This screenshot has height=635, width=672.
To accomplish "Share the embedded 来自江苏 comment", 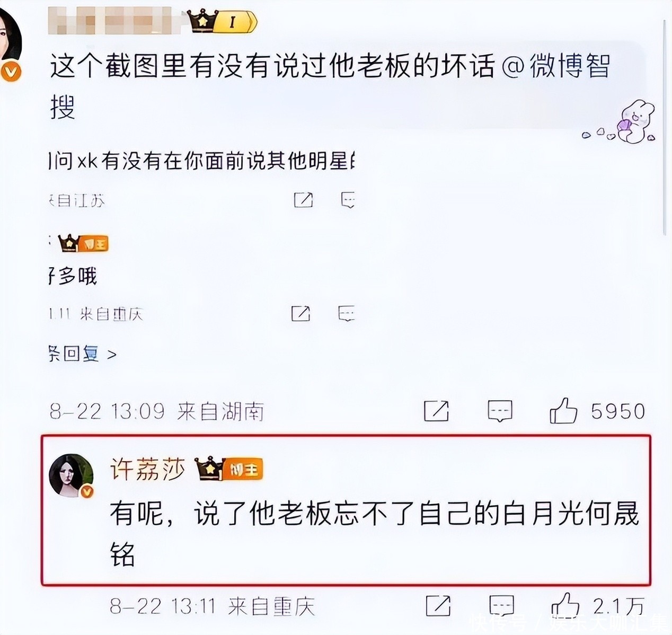I will (x=303, y=200).
